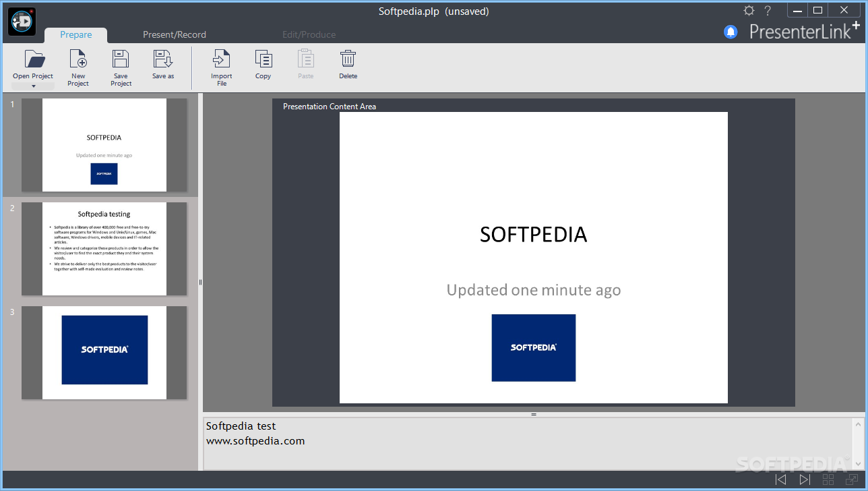Open help with the question mark icon
Screen dimensions: 868x491
pos(768,10)
